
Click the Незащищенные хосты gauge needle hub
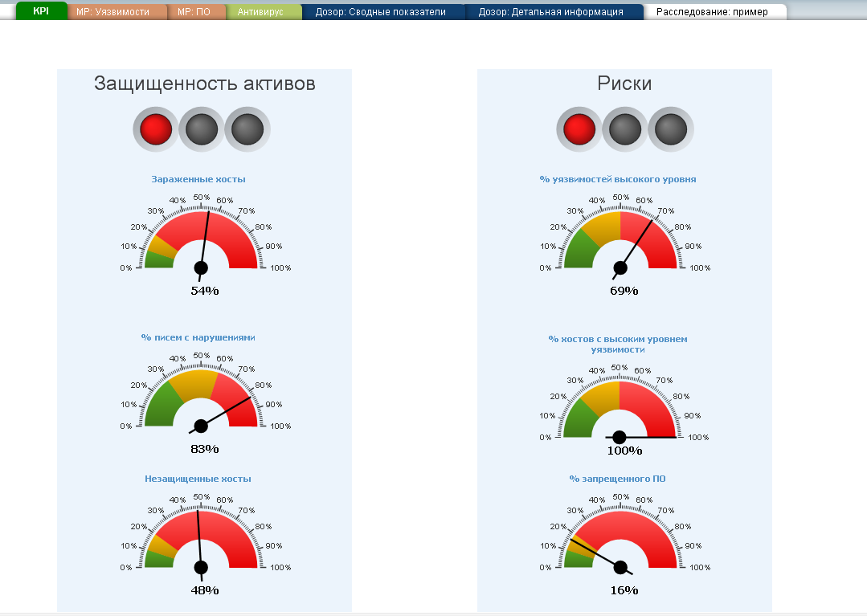click(201, 567)
